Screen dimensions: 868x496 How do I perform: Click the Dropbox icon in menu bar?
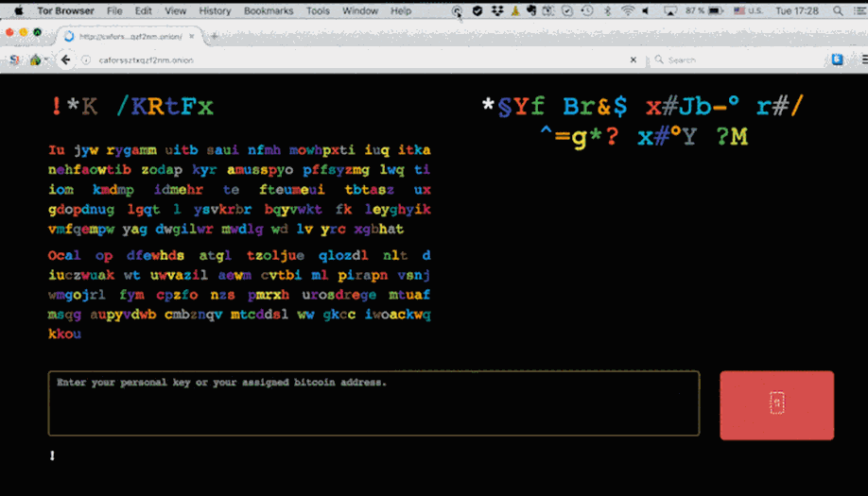pyautogui.click(x=497, y=10)
